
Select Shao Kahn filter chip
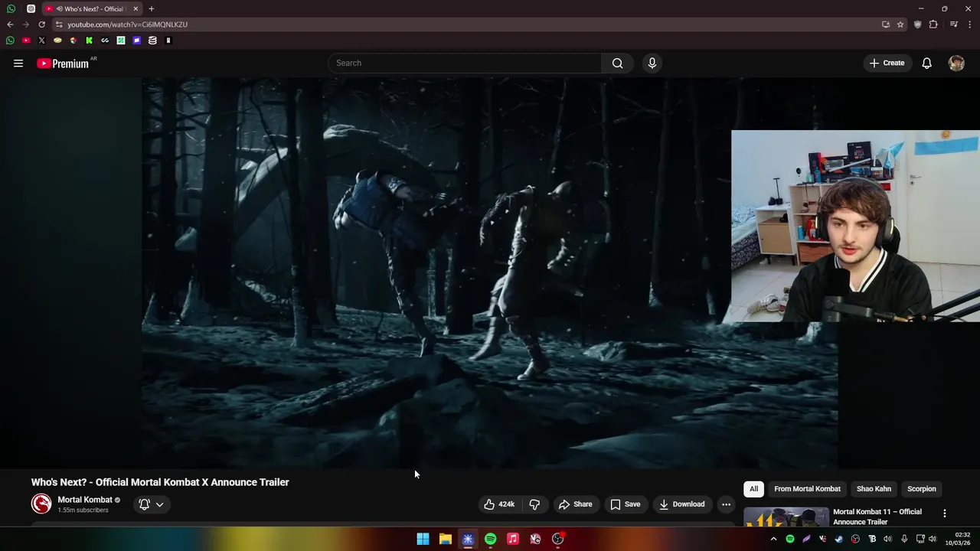click(x=874, y=489)
